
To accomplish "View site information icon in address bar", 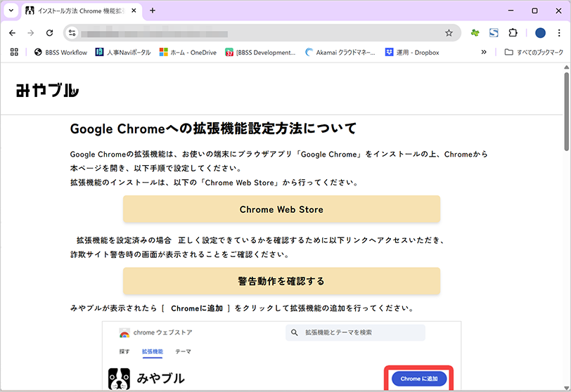I will click(72, 33).
